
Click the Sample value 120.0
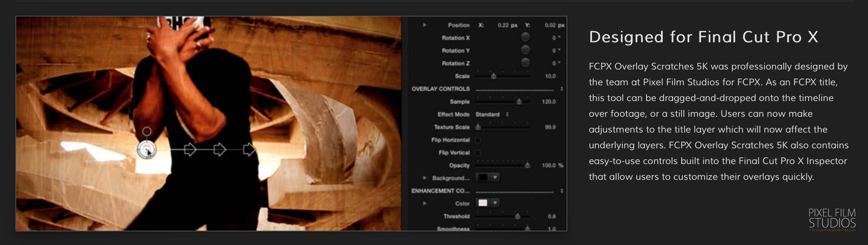(549, 102)
